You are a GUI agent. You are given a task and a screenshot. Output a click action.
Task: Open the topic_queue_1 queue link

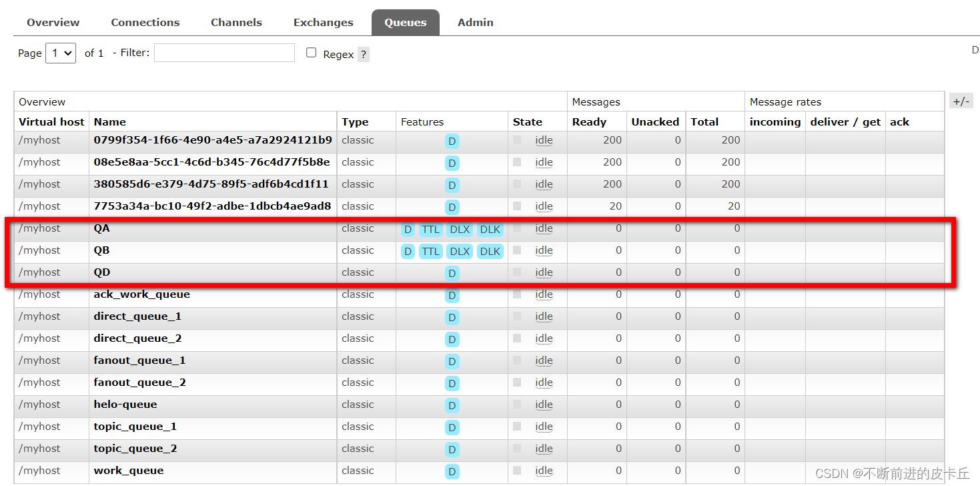pyautogui.click(x=135, y=427)
